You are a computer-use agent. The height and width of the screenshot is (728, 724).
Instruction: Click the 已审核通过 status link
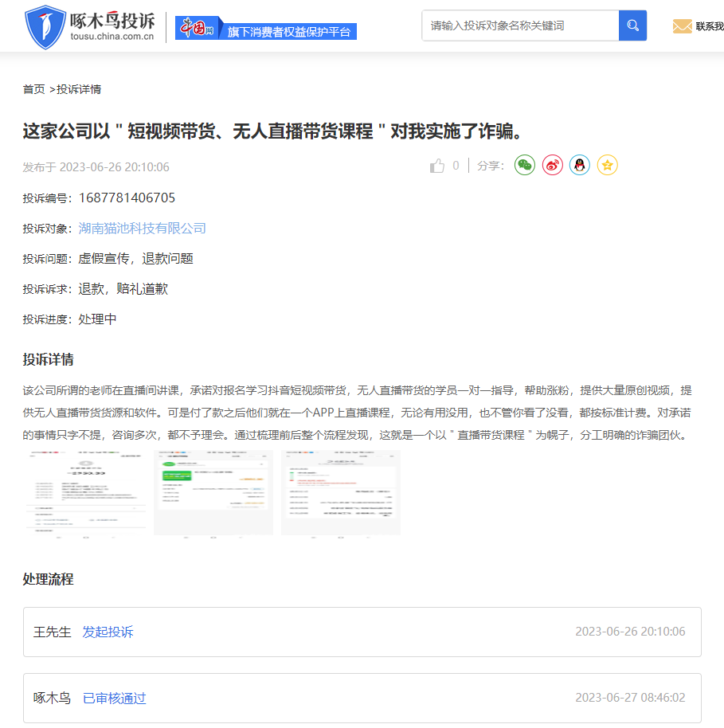[115, 698]
